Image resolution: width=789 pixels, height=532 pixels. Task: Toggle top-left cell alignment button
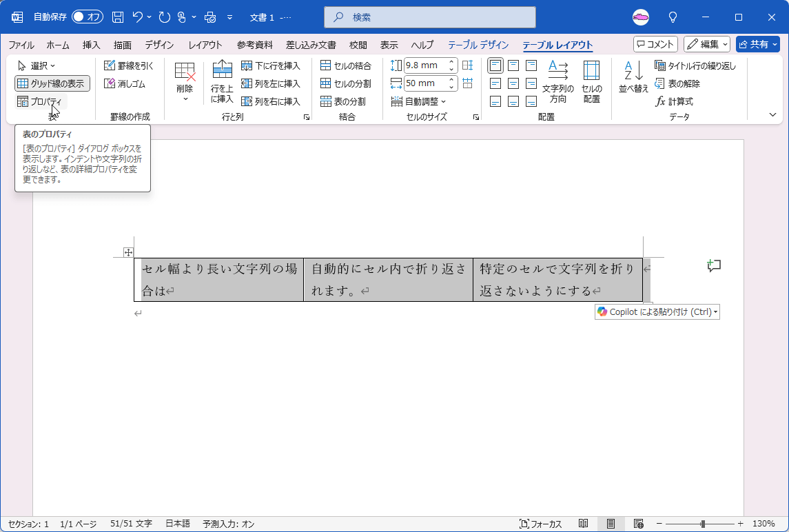click(x=495, y=65)
